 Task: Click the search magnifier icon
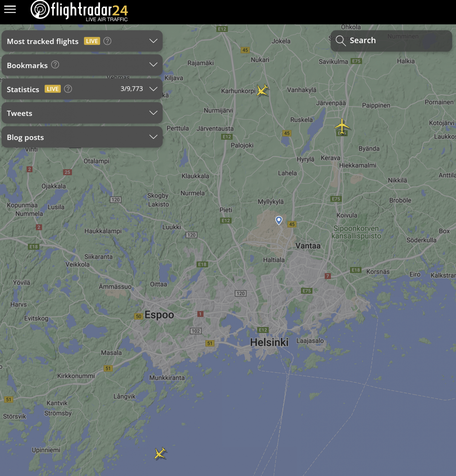tap(340, 41)
